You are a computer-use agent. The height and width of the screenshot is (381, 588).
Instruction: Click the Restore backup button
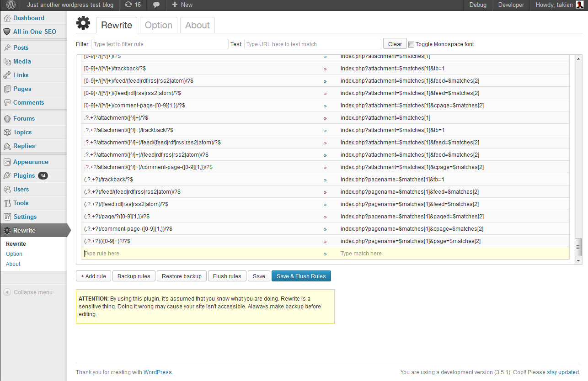pyautogui.click(x=182, y=276)
